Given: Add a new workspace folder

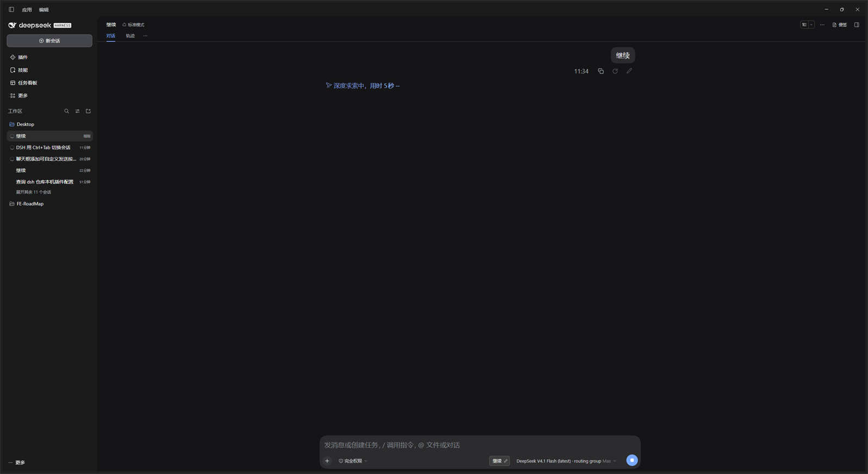Looking at the screenshot, I should click(89, 111).
